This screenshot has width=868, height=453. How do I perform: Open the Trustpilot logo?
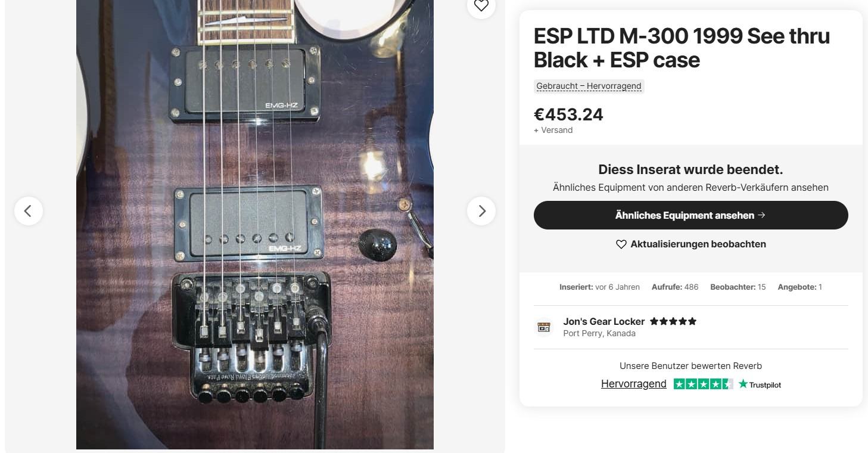(760, 384)
